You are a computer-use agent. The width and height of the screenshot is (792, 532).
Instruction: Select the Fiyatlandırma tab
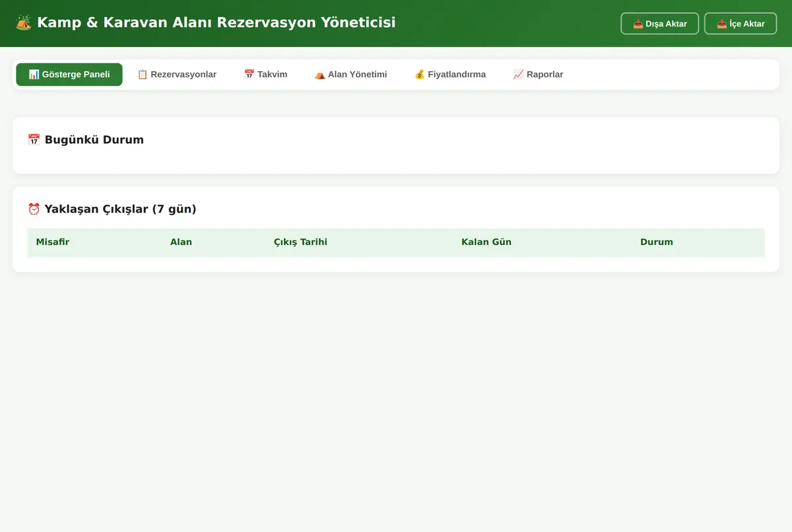pos(450,75)
